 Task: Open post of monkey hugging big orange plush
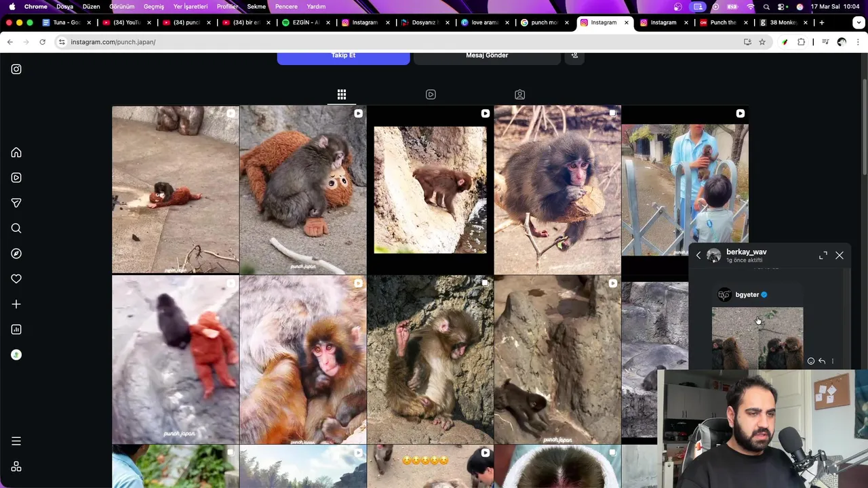coord(303,190)
